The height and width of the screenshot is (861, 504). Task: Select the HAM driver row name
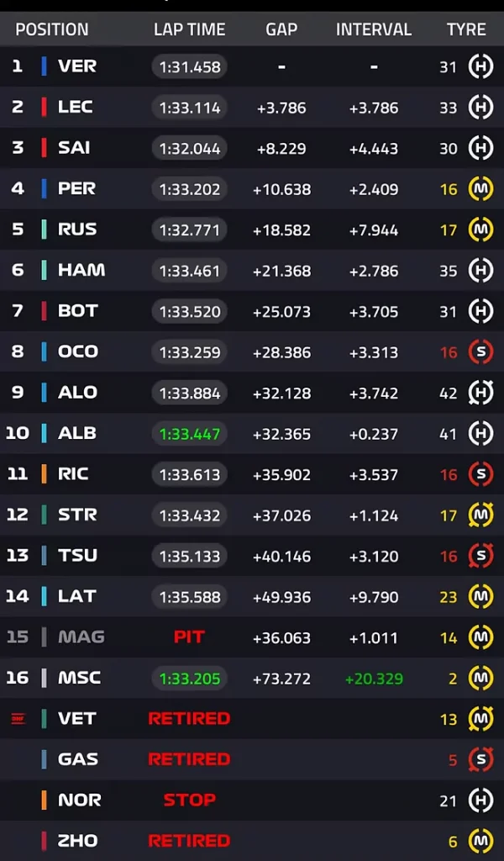point(81,270)
